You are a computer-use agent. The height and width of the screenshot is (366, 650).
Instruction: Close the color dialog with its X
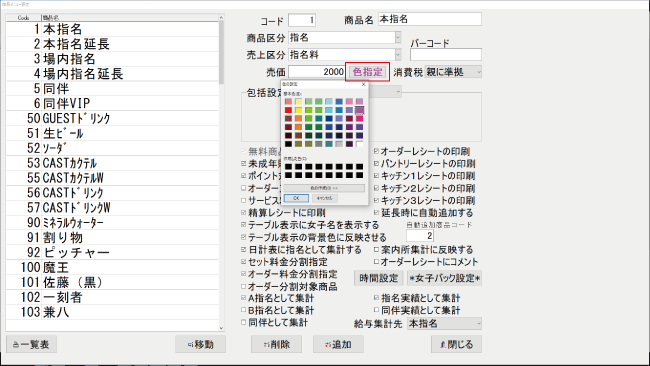(364, 84)
